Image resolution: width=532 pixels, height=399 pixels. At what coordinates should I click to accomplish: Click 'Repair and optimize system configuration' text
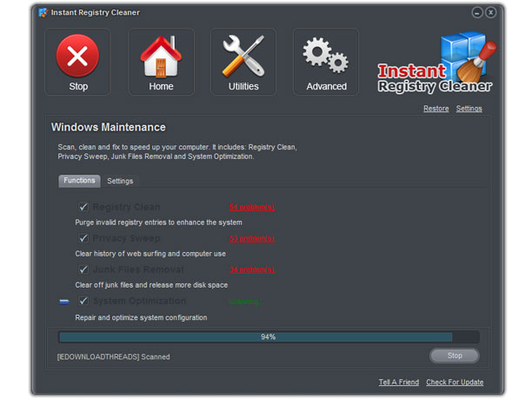(141, 317)
